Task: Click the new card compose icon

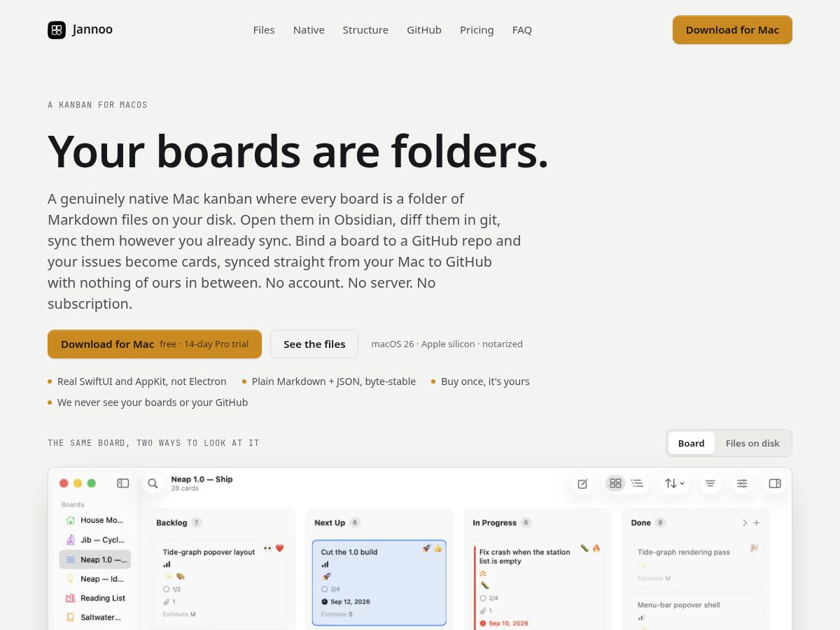Action: coord(582,483)
